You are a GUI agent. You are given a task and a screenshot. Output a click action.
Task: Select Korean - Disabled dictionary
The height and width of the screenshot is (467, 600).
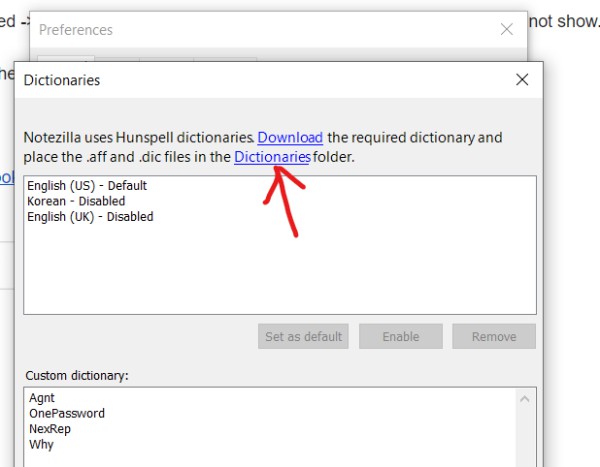pyautogui.click(x=76, y=201)
